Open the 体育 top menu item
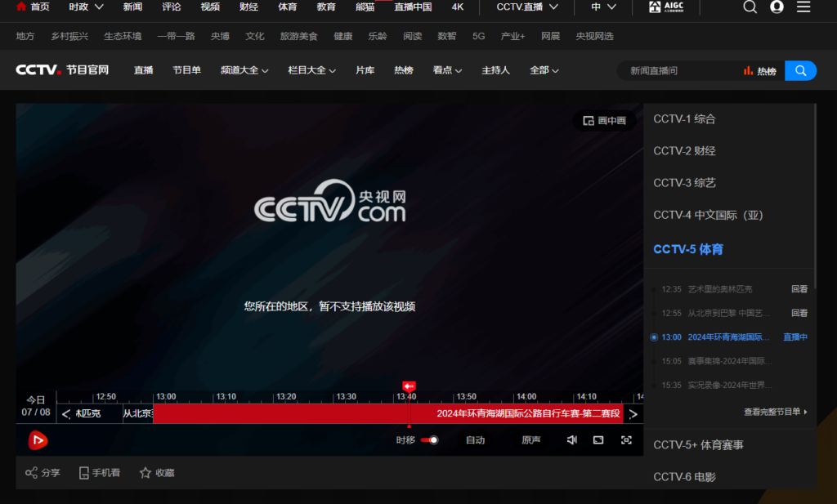Viewport: 837px width, 504px height. pyautogui.click(x=287, y=7)
